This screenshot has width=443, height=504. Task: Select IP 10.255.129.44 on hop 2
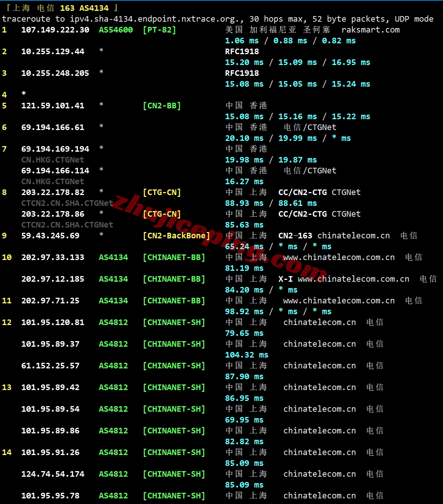(x=53, y=52)
